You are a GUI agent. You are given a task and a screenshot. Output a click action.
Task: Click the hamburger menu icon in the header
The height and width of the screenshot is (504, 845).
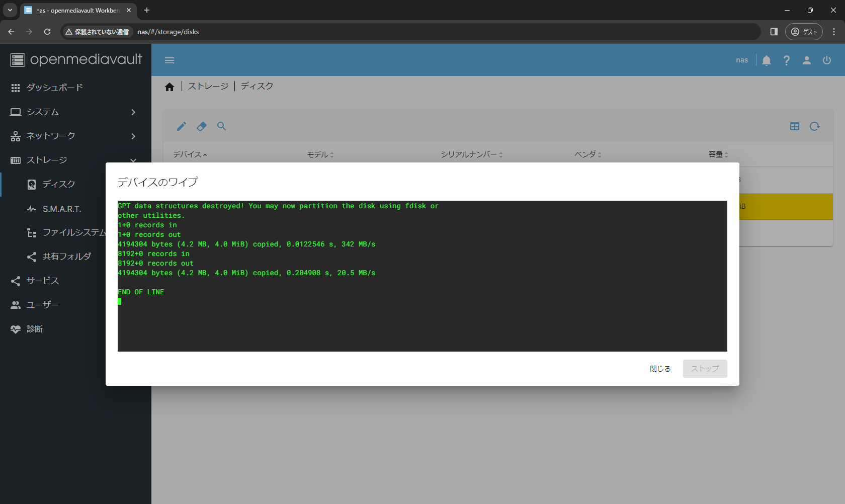click(x=170, y=60)
